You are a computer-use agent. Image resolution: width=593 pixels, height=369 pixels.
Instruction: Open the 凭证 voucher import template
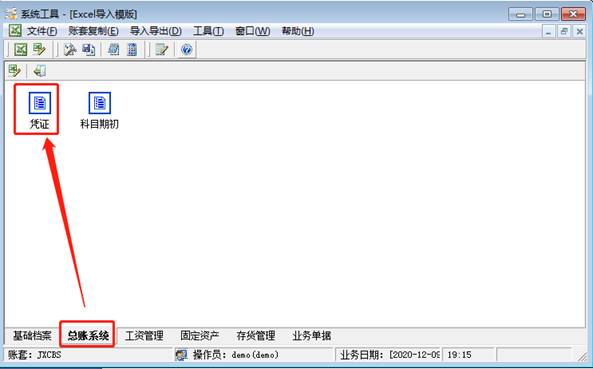pos(39,110)
